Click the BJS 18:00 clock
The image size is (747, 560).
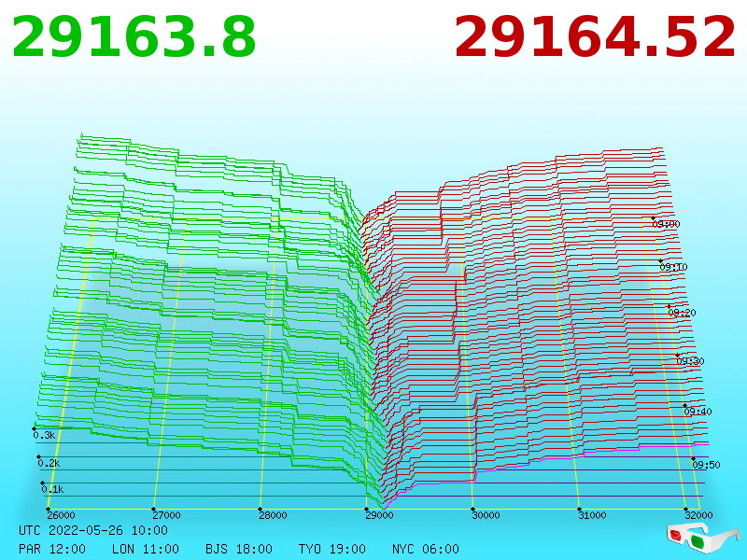239,549
